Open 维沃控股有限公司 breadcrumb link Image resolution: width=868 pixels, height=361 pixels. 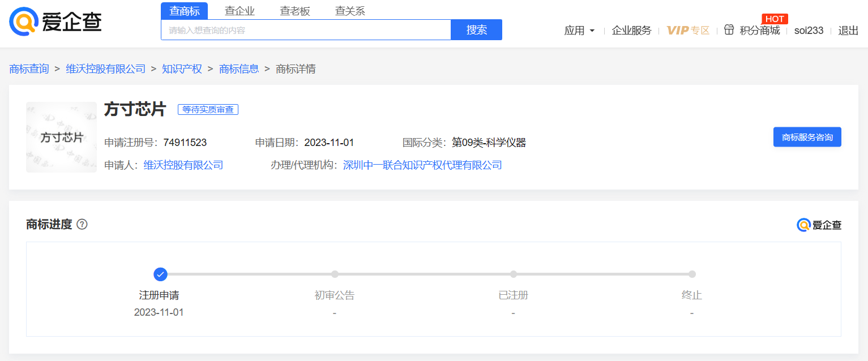(x=106, y=69)
